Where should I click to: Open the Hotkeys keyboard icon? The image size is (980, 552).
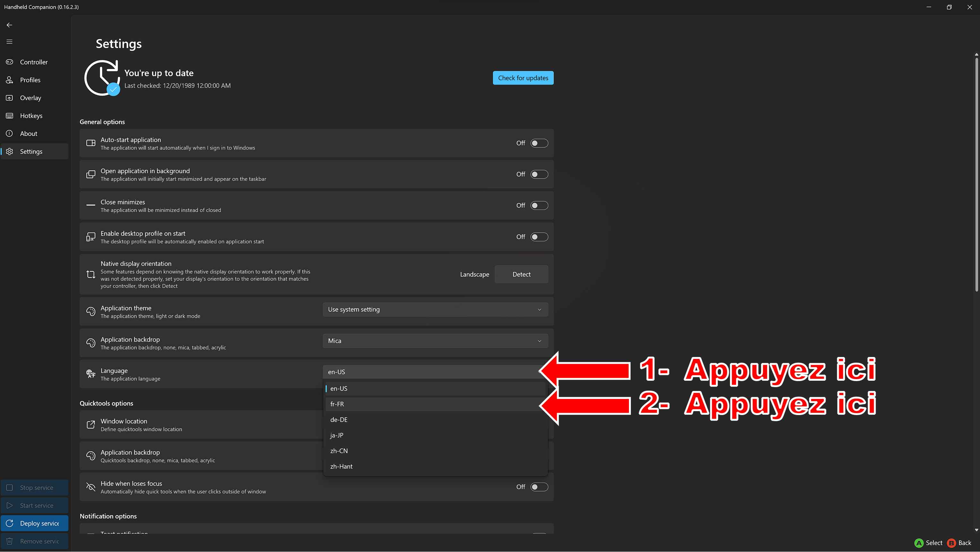click(x=10, y=115)
